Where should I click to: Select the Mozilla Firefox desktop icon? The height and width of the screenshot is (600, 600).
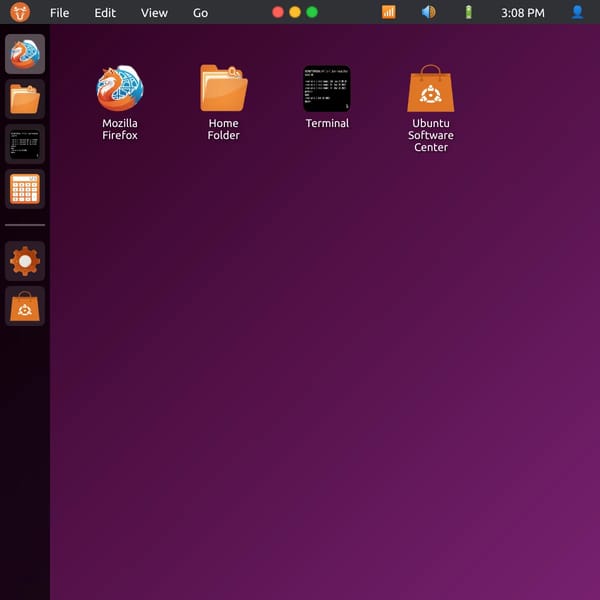click(120, 88)
